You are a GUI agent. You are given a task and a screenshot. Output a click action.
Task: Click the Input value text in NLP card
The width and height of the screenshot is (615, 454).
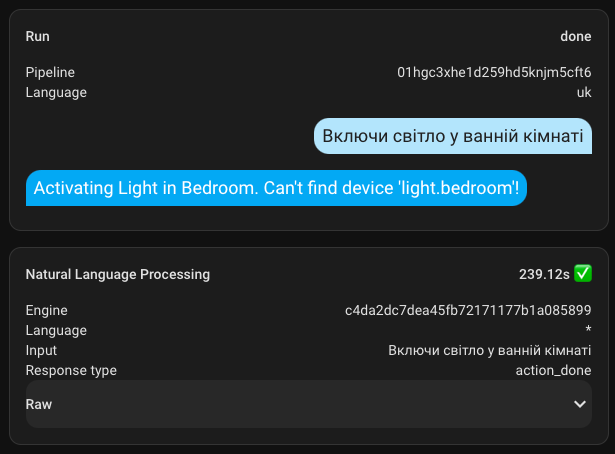[489, 351]
